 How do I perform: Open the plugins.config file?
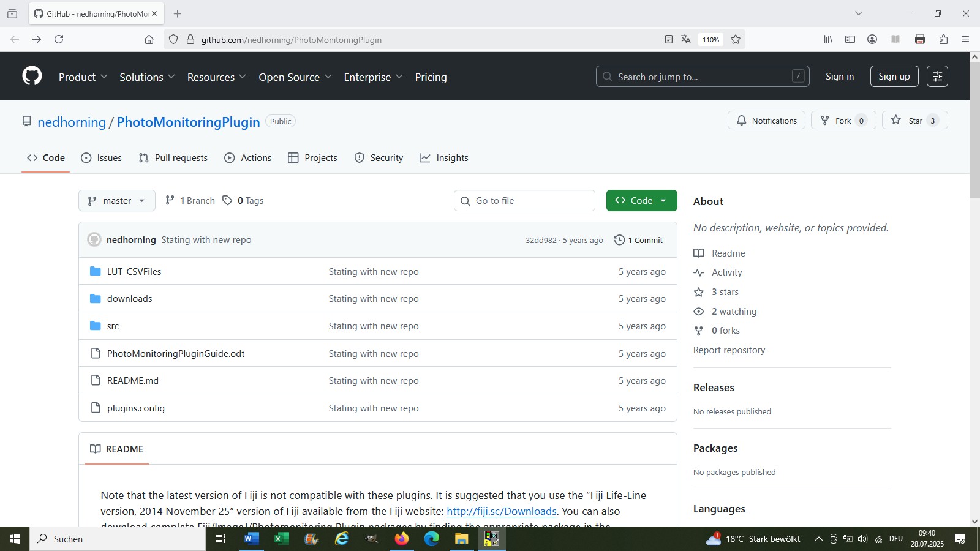(136, 408)
